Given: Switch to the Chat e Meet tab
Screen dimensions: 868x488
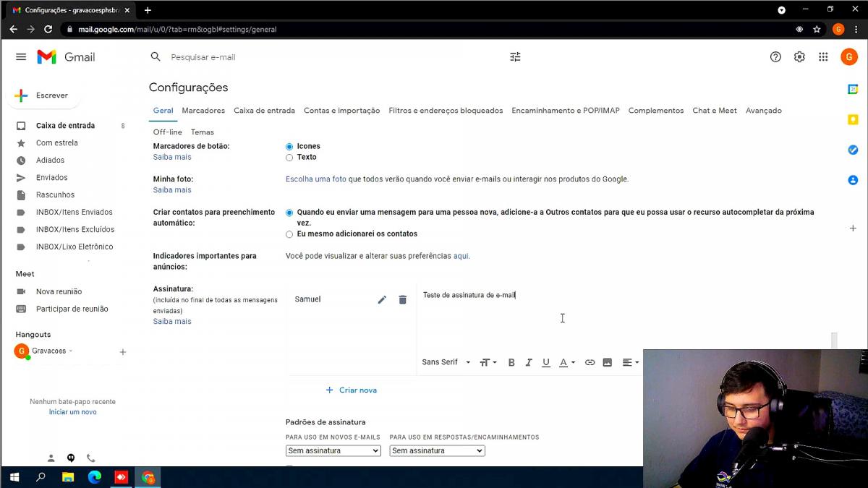Looking at the screenshot, I should (x=715, y=111).
